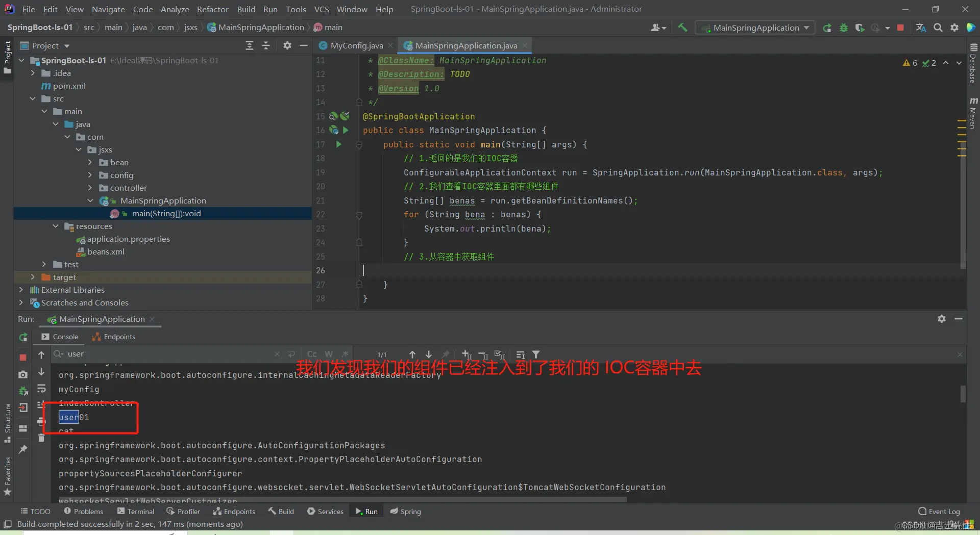Collapse the resources folder
This screenshot has height=535, width=980.
click(x=56, y=226)
